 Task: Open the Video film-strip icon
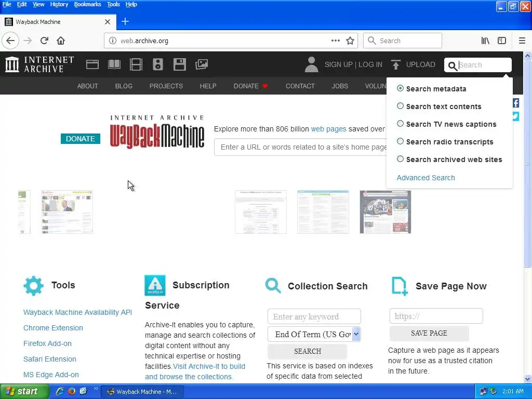[136, 64]
